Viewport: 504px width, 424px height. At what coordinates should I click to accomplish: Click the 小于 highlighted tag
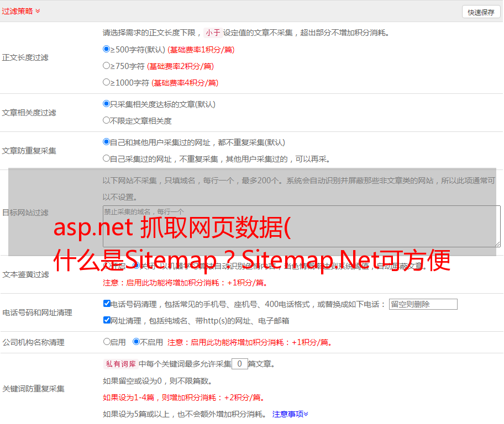213,33
